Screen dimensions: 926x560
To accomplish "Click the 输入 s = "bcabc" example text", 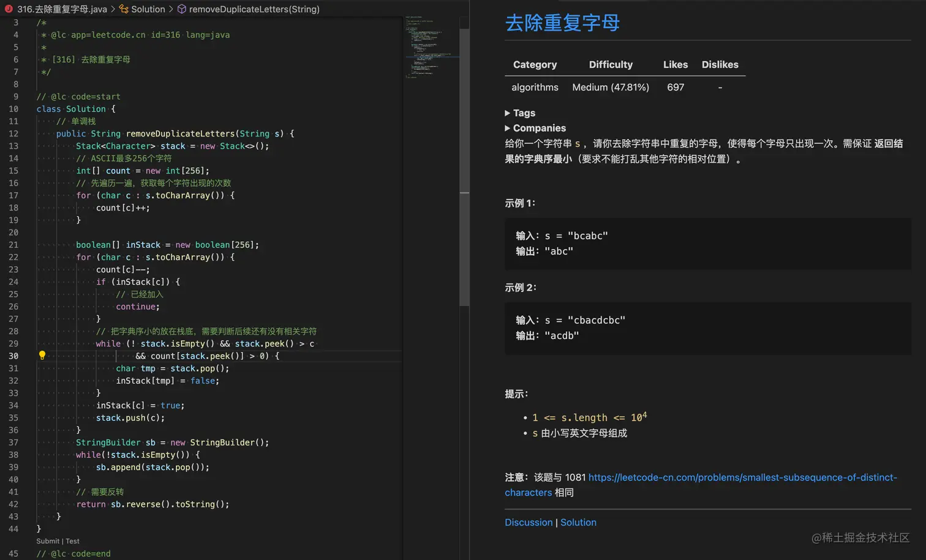I will [562, 236].
